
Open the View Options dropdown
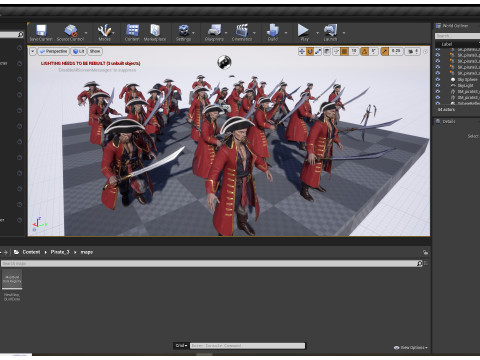click(411, 348)
